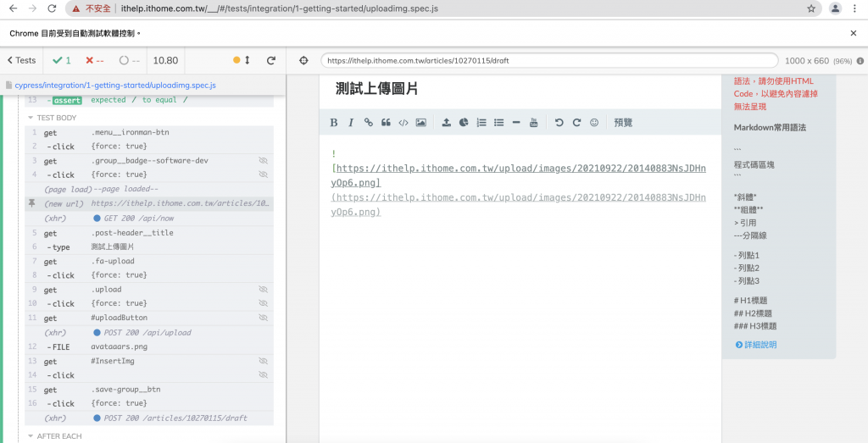
Task: Insert a horizontal rule divider
Action: tap(516, 123)
